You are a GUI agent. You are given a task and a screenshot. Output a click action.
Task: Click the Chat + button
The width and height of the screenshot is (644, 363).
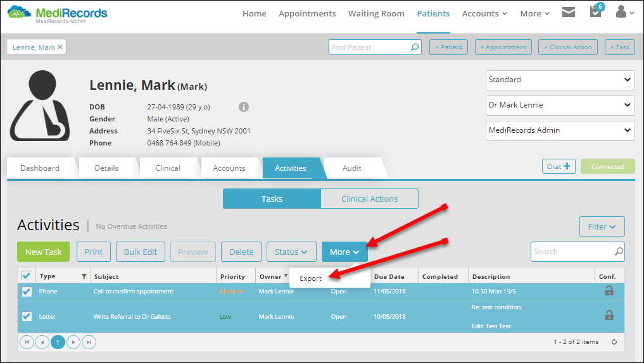tap(559, 166)
